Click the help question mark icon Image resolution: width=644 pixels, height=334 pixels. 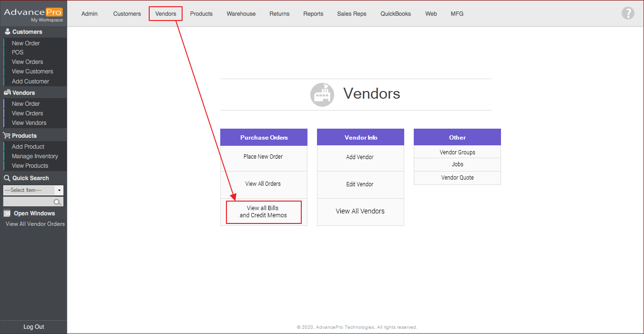(628, 13)
